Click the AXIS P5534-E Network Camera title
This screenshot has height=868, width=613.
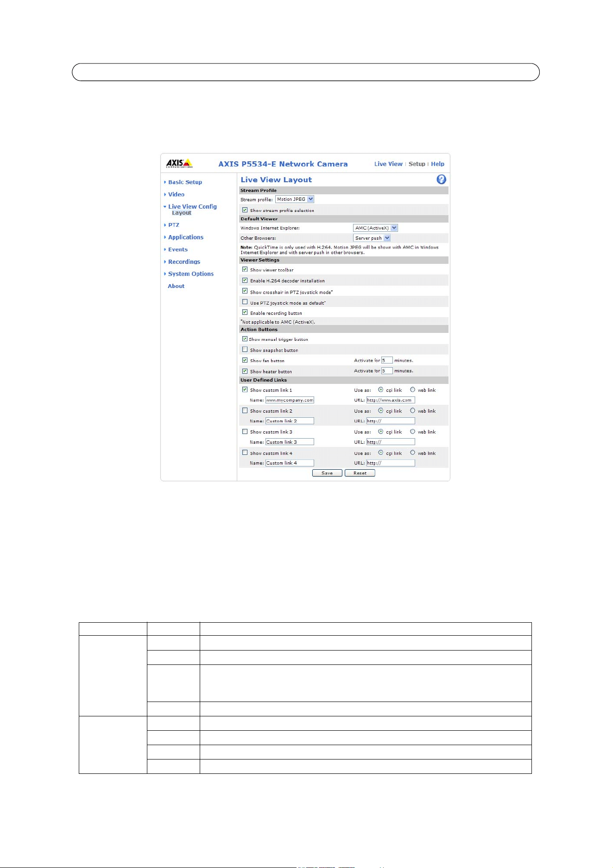[283, 164]
